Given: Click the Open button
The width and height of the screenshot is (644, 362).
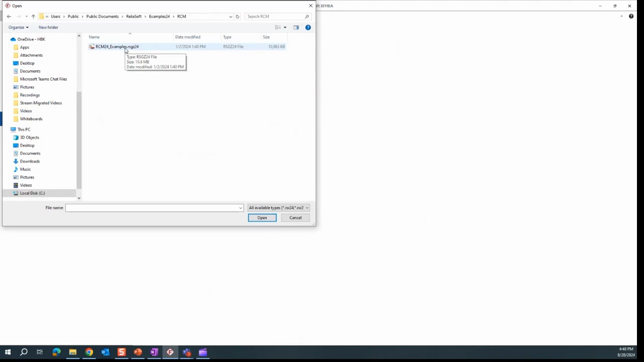Looking at the screenshot, I should tap(262, 218).
